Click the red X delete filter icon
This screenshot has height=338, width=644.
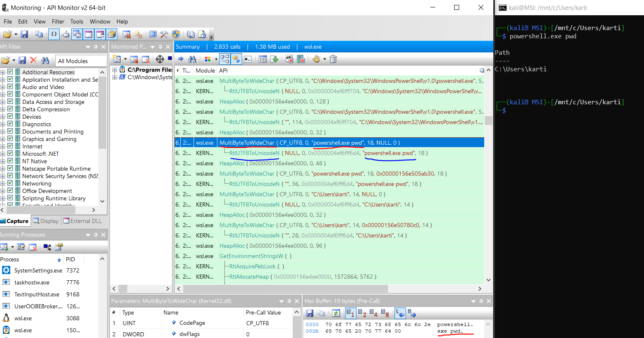[x=34, y=61]
